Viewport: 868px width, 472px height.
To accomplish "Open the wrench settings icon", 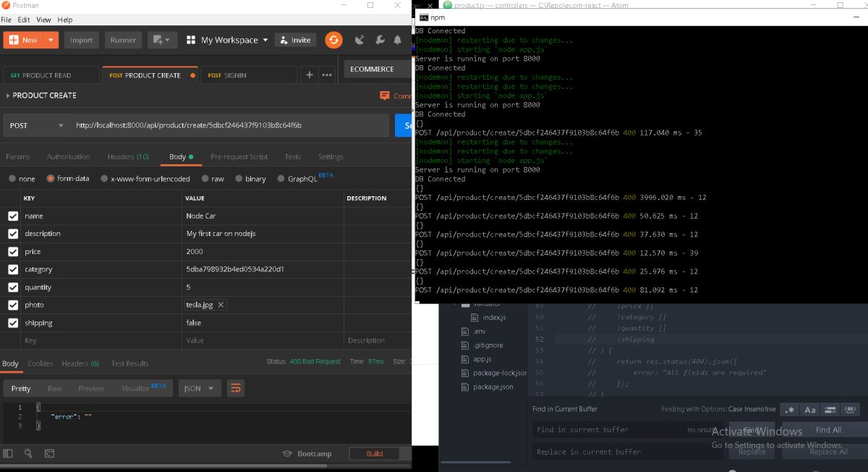I will point(380,40).
